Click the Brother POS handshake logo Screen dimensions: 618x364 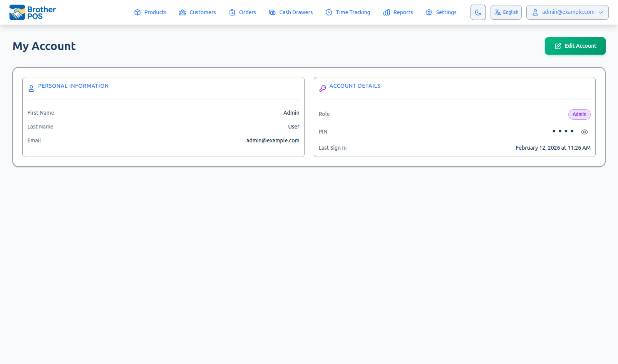click(16, 12)
